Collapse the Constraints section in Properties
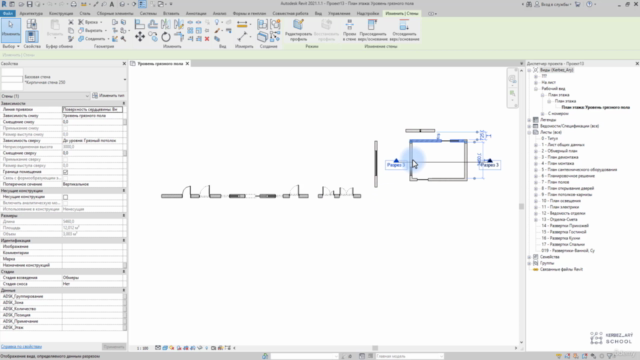 point(124,104)
